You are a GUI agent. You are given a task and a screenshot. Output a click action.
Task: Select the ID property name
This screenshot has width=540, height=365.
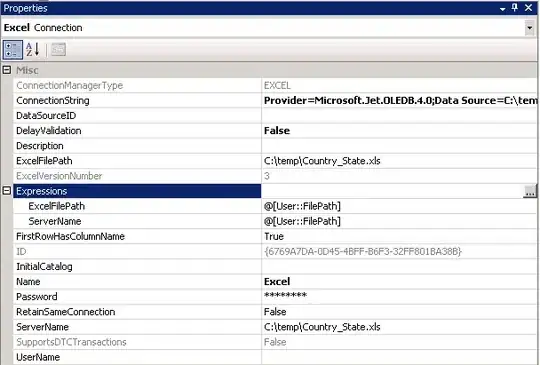[x=21, y=252]
